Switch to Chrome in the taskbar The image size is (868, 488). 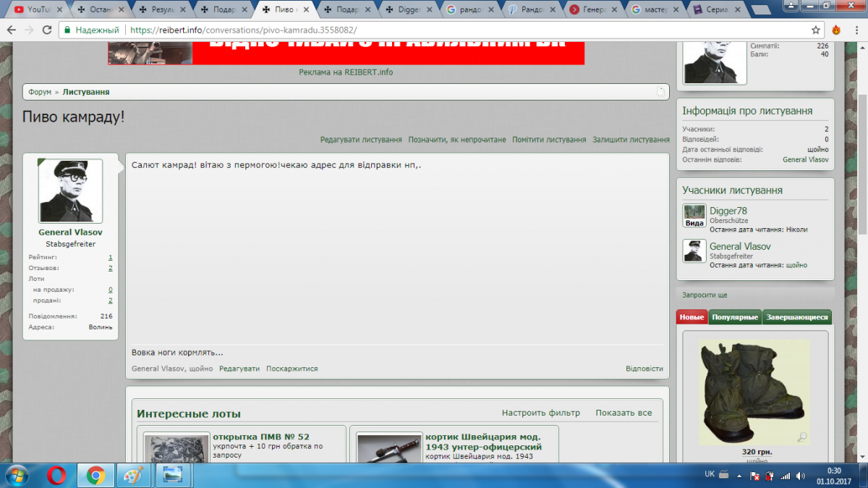pos(95,476)
